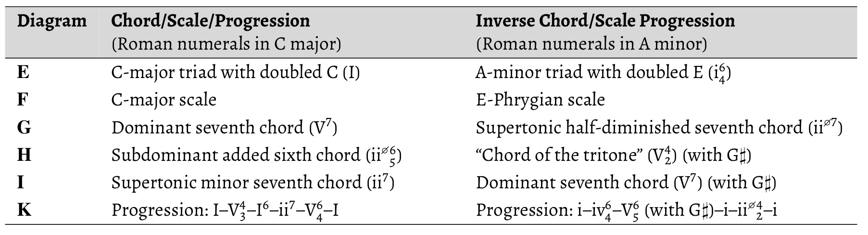
Task: Click the "Chord of the tritone" text
Action: 558,155
